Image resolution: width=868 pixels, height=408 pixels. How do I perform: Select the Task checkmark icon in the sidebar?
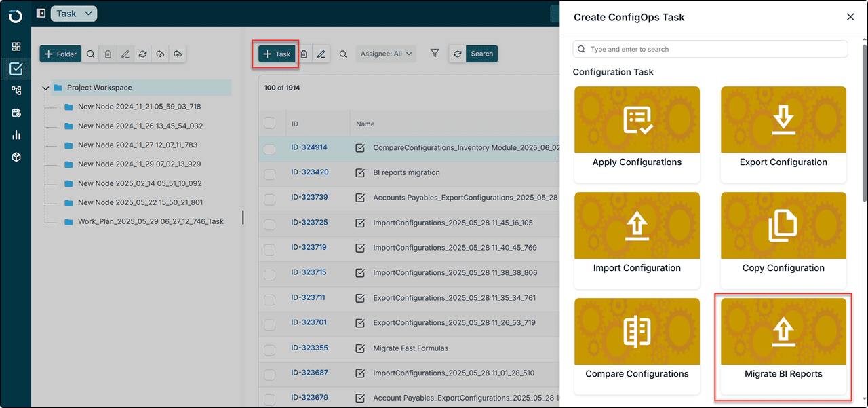pyautogui.click(x=16, y=69)
